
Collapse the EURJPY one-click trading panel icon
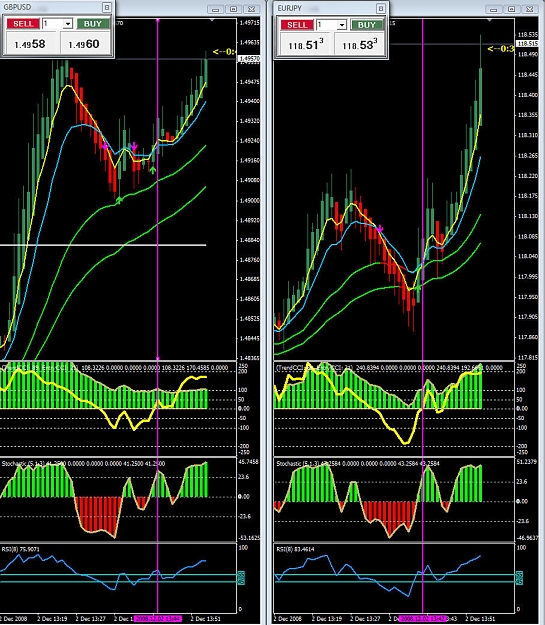[x=381, y=8]
